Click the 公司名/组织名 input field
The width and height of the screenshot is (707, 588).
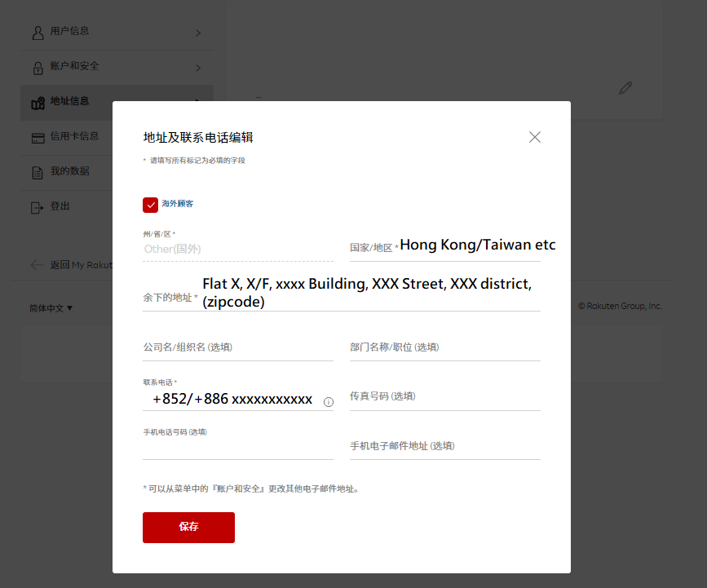click(237, 347)
